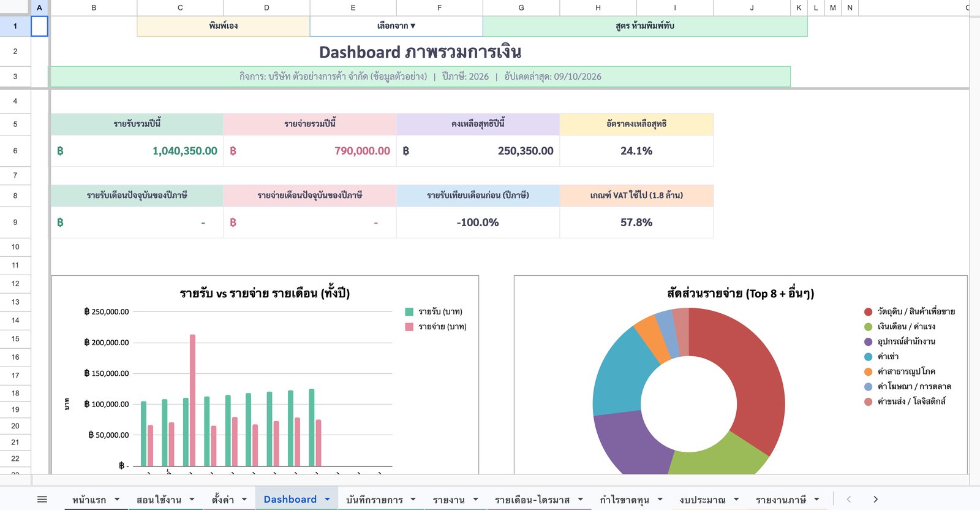The height and width of the screenshot is (510, 980).
Task: Click the ค่าโฆษณา / การตลาด legend label
Action: pos(914,387)
